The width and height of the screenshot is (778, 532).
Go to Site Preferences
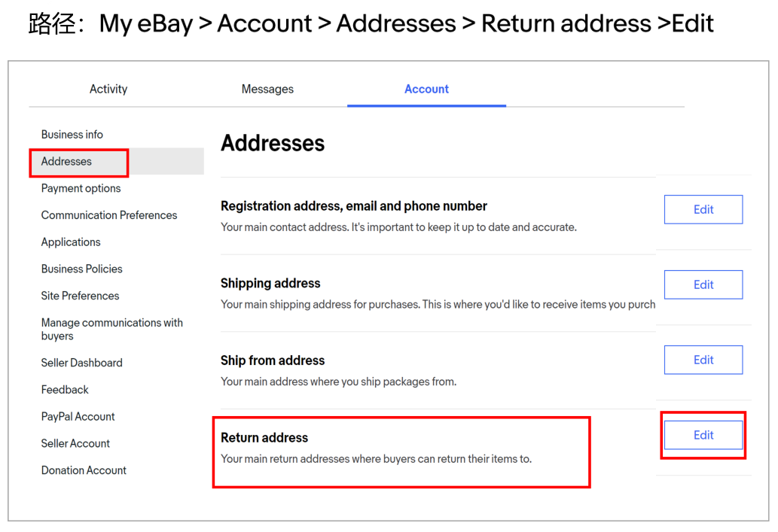[x=80, y=296]
